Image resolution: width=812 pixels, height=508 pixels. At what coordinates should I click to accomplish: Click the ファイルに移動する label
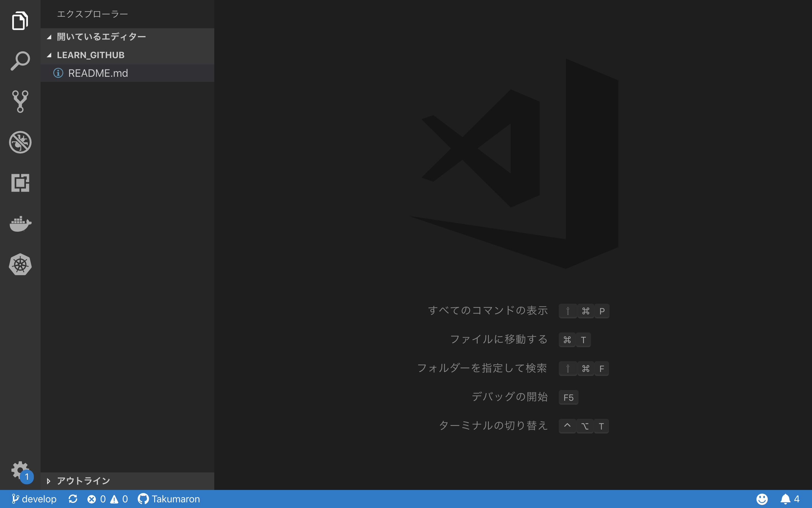tap(498, 339)
